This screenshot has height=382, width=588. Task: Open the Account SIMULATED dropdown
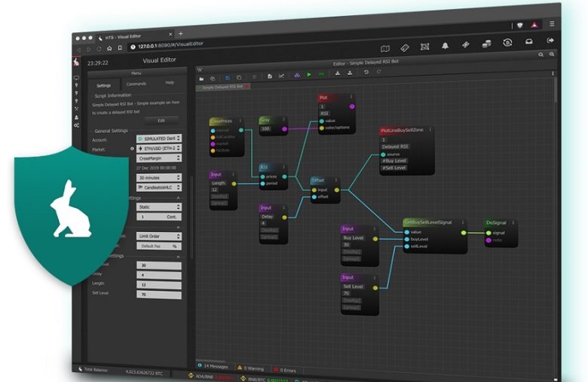tap(159, 139)
